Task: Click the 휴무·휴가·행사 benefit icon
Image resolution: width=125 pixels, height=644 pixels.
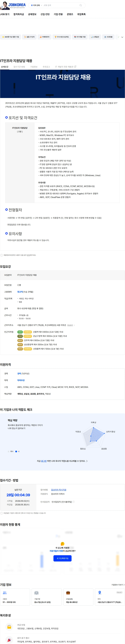Action: click(x=9, y=640)
